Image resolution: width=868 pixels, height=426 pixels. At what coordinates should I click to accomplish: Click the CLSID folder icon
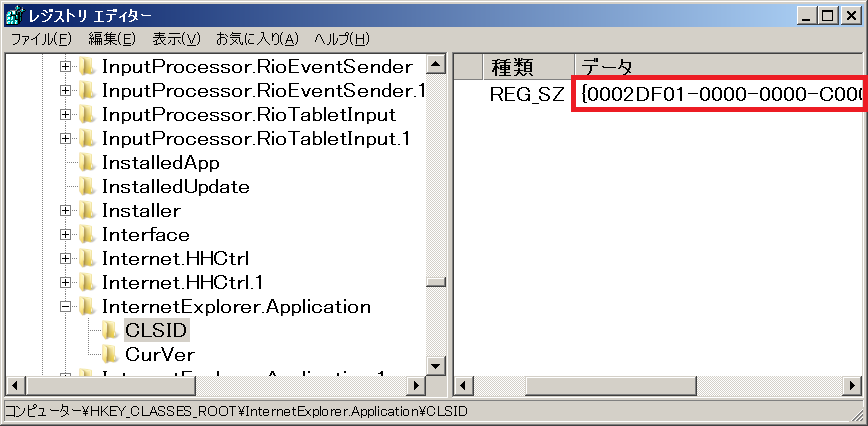[110, 330]
